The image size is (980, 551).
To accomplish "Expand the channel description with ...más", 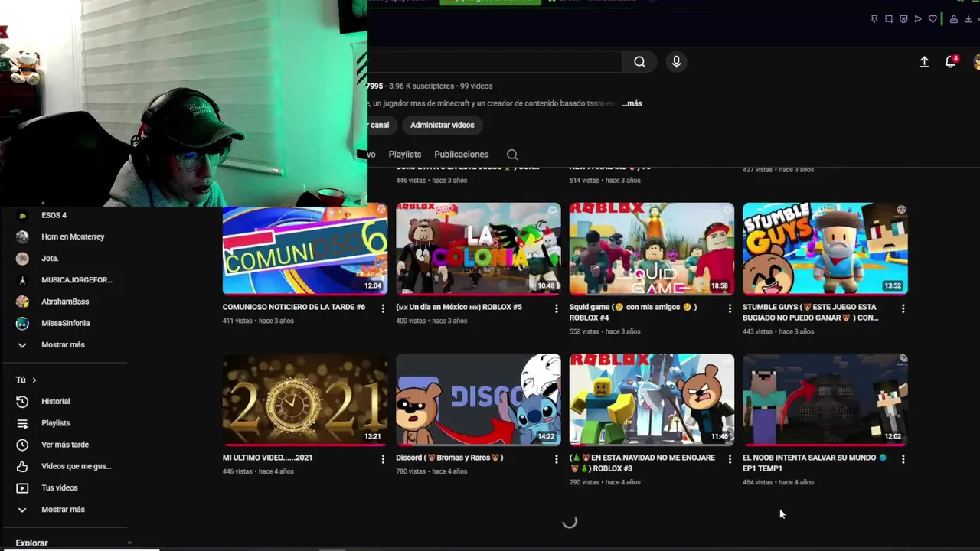I will (x=632, y=103).
